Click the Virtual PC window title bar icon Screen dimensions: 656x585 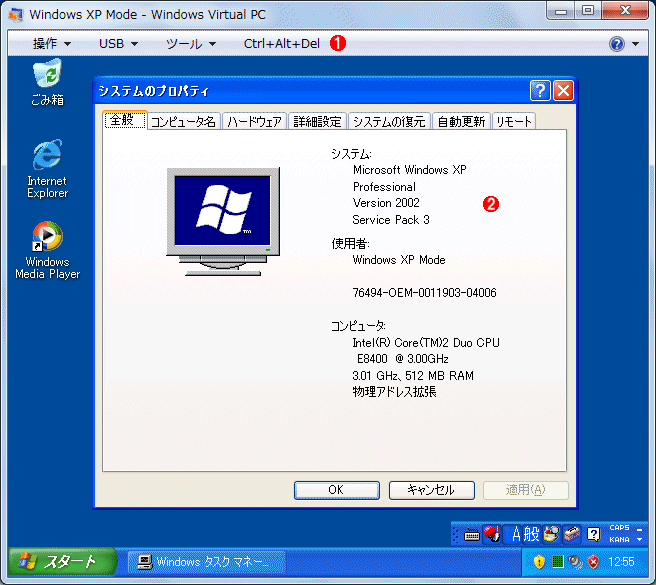point(16,15)
